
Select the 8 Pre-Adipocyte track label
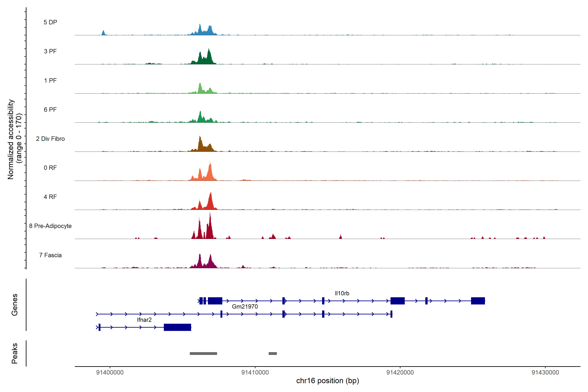pos(50,226)
